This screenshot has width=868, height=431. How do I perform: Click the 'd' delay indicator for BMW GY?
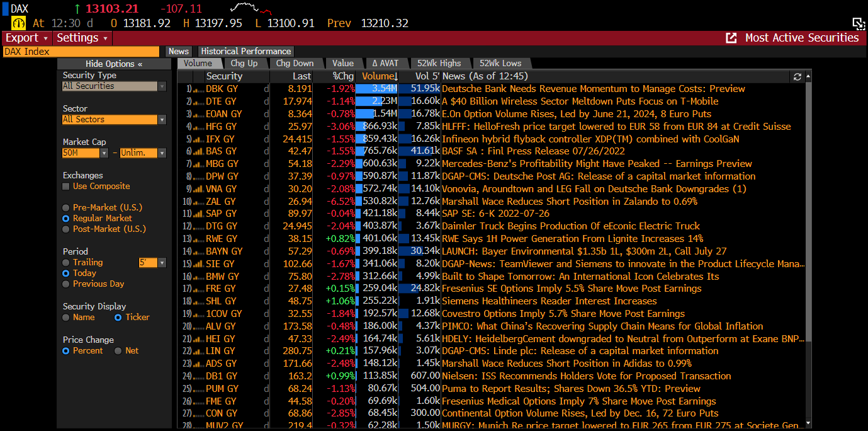(266, 276)
